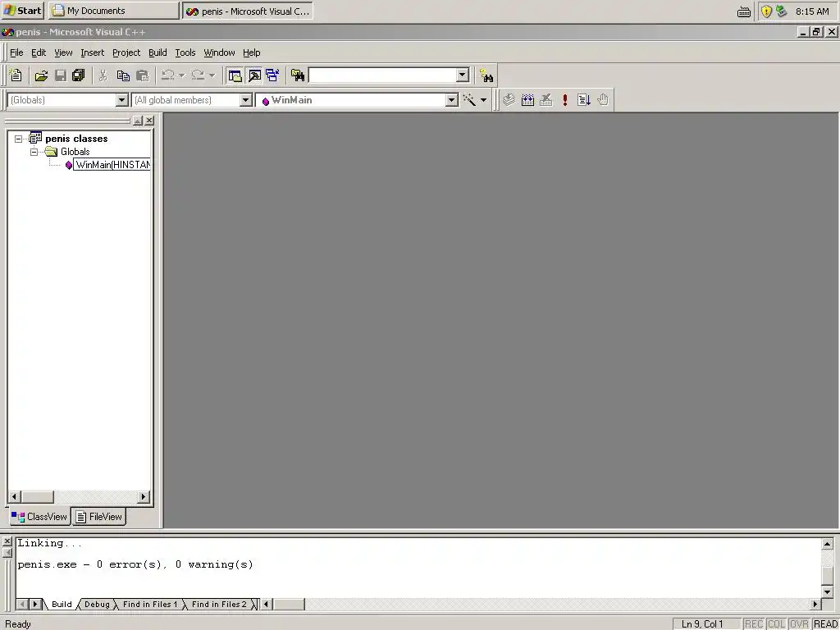The image size is (840, 630).
Task: Open the Redo history dropdown arrow
Action: 212,75
